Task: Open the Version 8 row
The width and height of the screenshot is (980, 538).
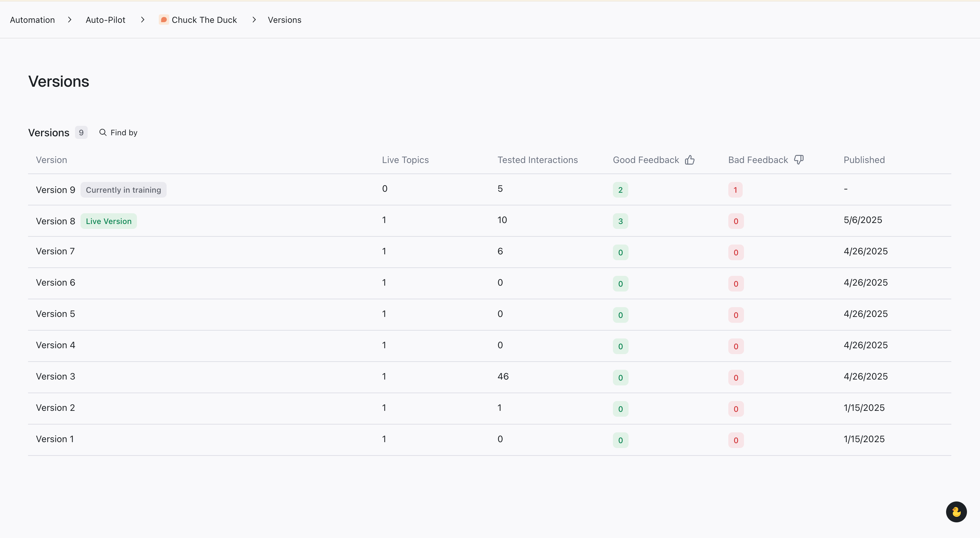Action: (490, 221)
